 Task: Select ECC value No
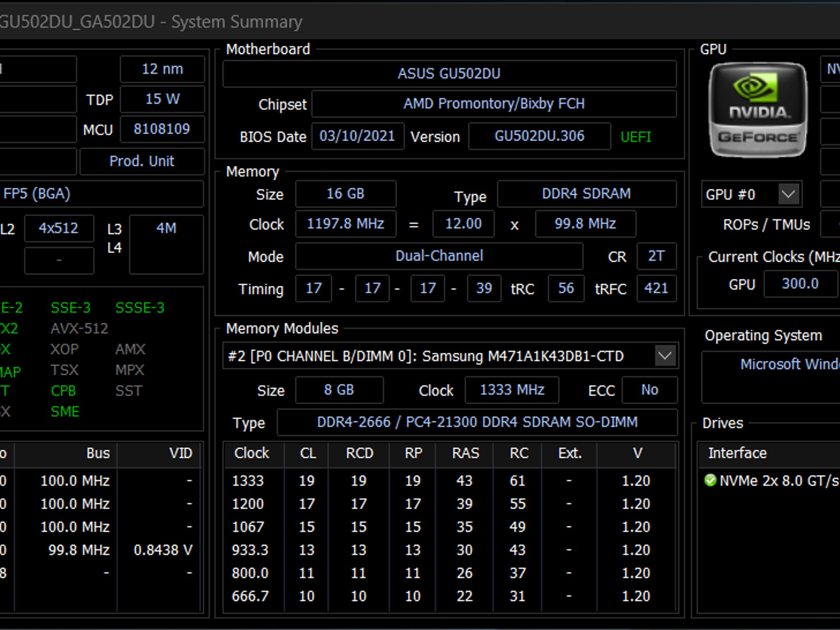coord(650,390)
